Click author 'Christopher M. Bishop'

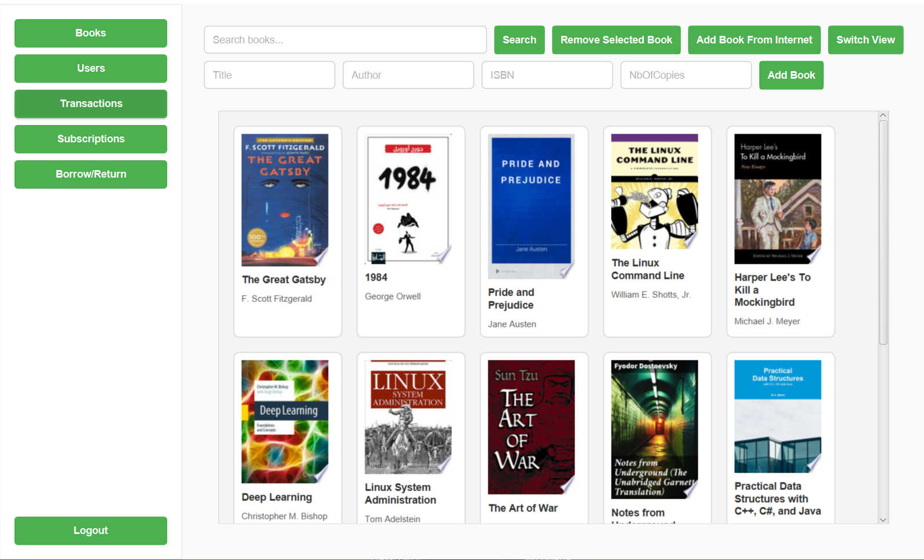(x=284, y=516)
